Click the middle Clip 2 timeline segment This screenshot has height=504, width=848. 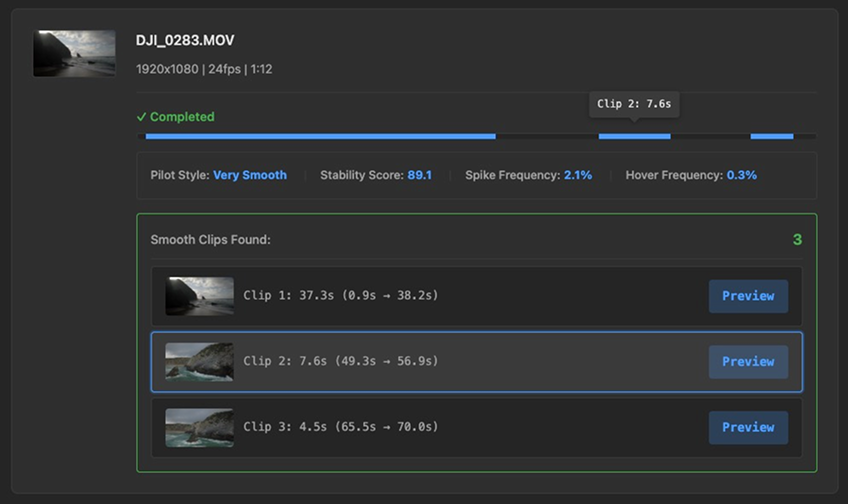click(x=634, y=136)
